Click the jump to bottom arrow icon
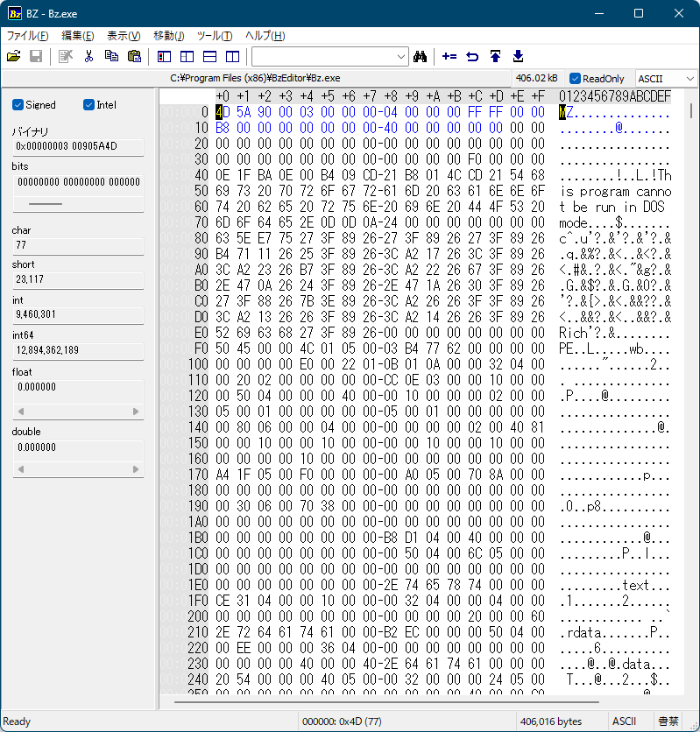The height and width of the screenshot is (732, 700). point(518,57)
